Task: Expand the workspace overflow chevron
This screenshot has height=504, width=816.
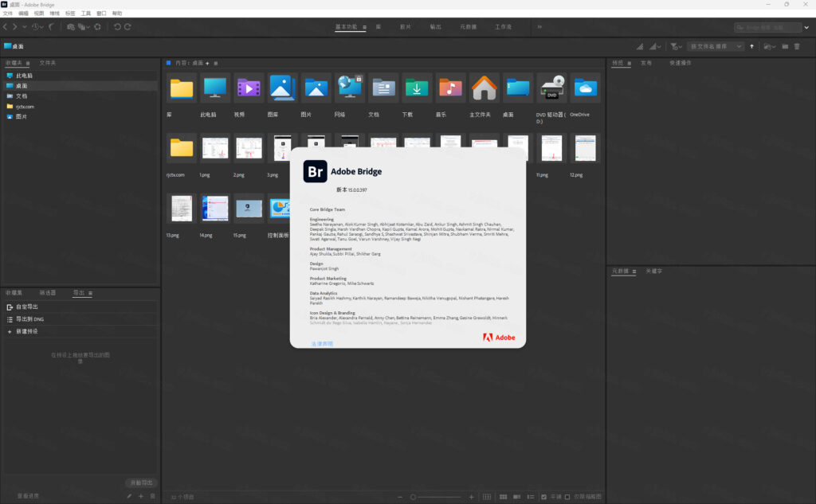Action: [539, 27]
